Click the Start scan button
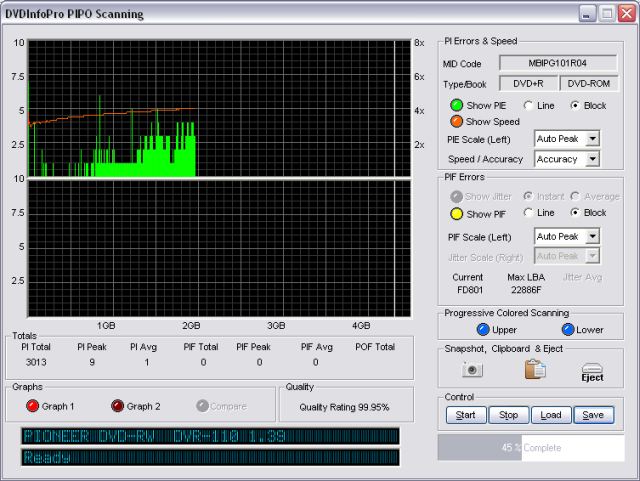The image size is (640, 481). [x=466, y=415]
